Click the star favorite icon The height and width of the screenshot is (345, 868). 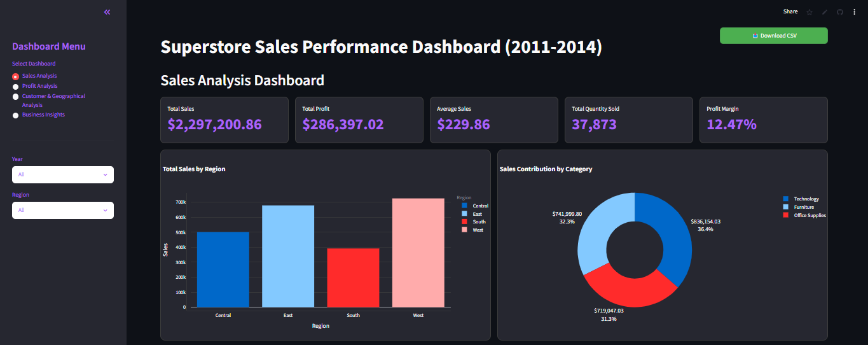(x=809, y=12)
